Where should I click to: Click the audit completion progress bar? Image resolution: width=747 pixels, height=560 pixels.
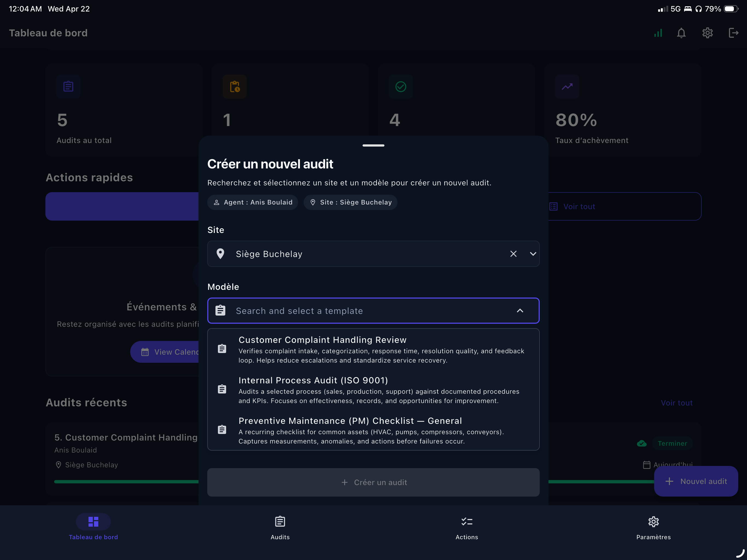click(x=126, y=482)
